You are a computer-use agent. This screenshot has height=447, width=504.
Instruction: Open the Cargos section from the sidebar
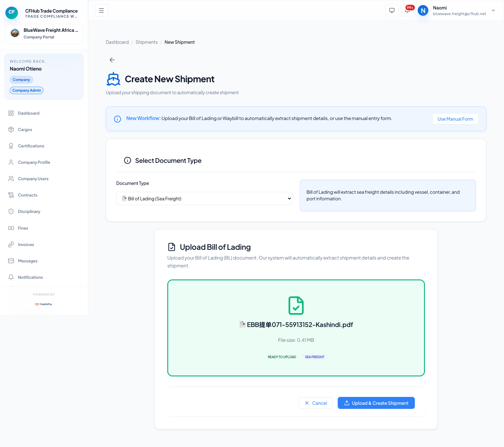[x=25, y=129]
